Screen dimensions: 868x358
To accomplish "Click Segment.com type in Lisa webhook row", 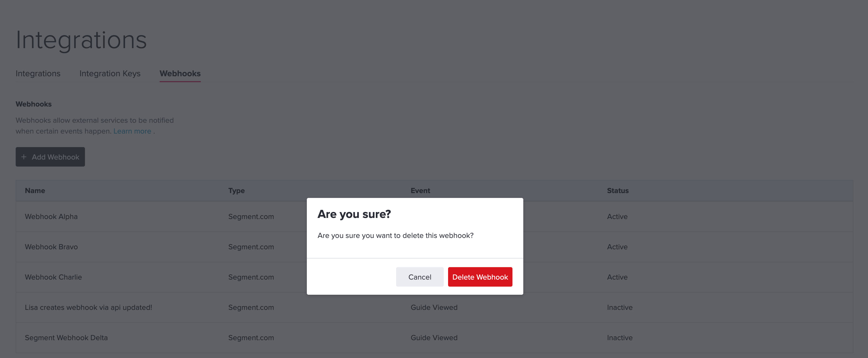I will [251, 307].
